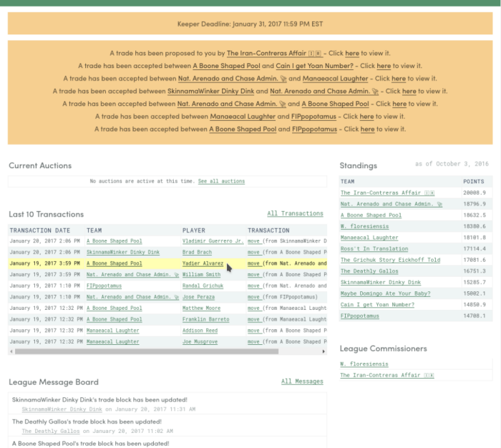Open A Boone Shaped Pool in Standings
Image resolution: width=501 pixels, height=448 pixels.
371,215
